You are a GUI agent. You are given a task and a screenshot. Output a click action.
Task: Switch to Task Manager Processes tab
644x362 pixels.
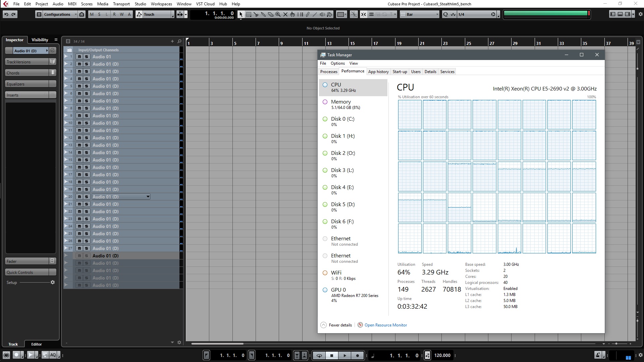point(328,72)
